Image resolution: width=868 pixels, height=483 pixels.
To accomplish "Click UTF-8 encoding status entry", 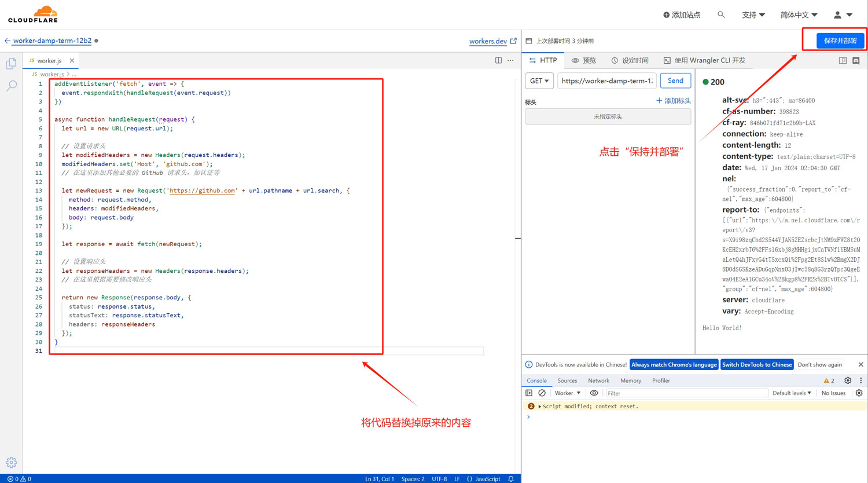I will point(439,479).
